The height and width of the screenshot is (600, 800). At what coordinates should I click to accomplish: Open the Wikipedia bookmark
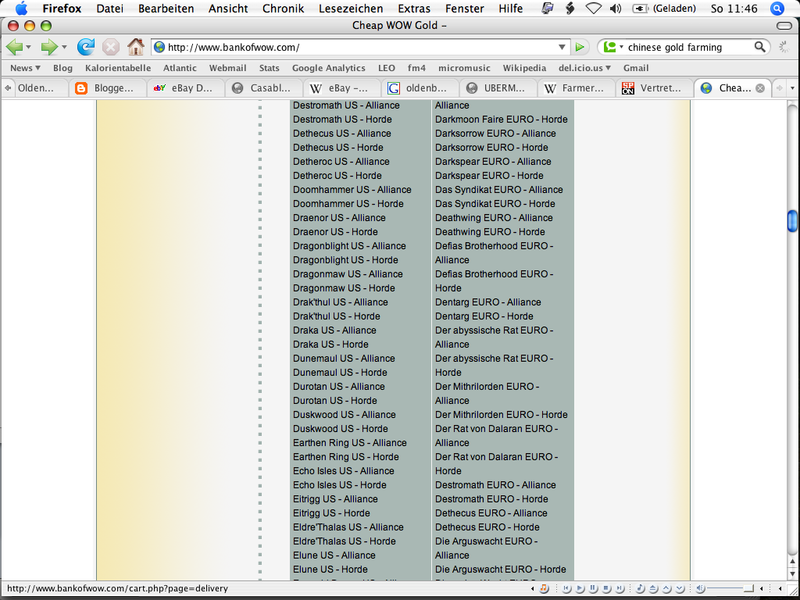tap(524, 68)
